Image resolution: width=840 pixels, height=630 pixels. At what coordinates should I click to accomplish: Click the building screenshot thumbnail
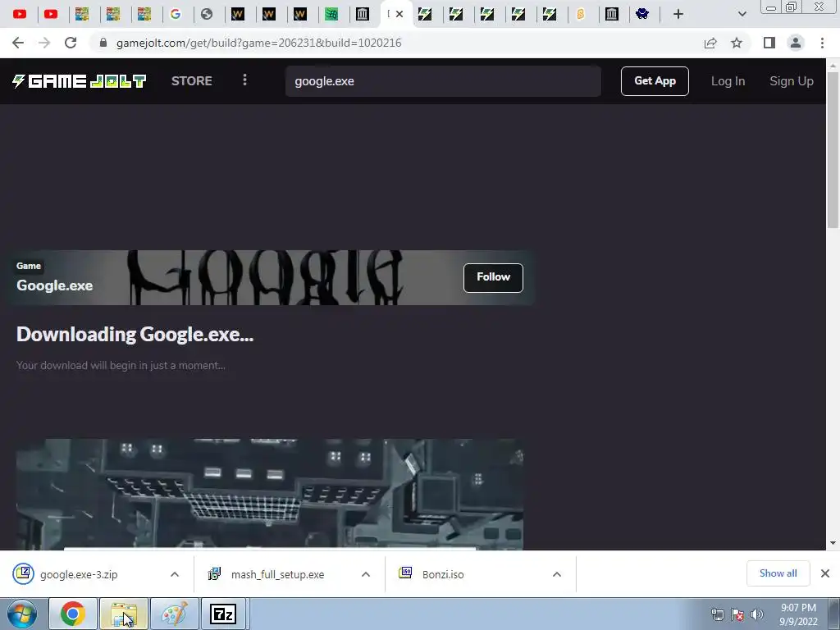[x=269, y=494]
